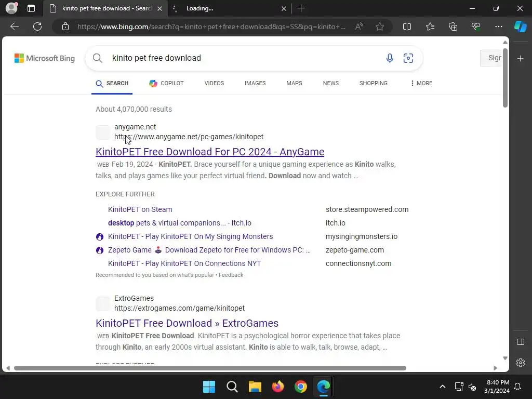Open desktop pets & virtual companions Itch.io link
This screenshot has height=399, width=532.
pyautogui.click(x=179, y=223)
